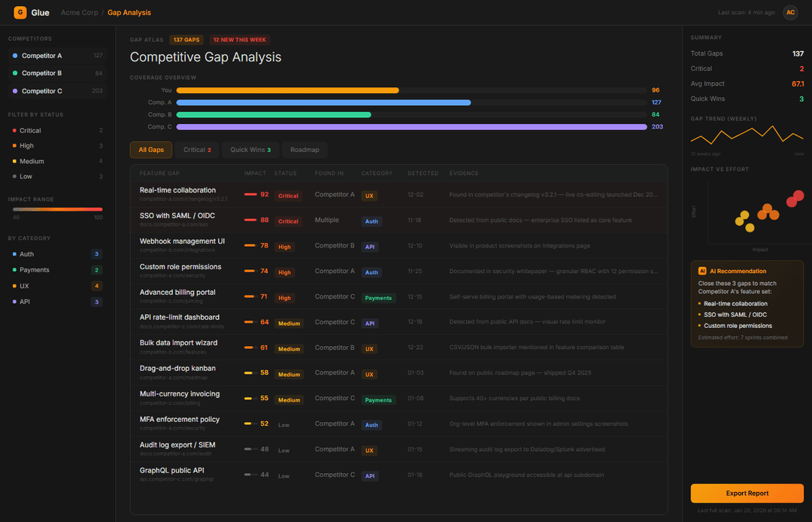Viewport: 812px width, 522px height.
Task: Click the count badge next to UX category
Action: [97, 286]
